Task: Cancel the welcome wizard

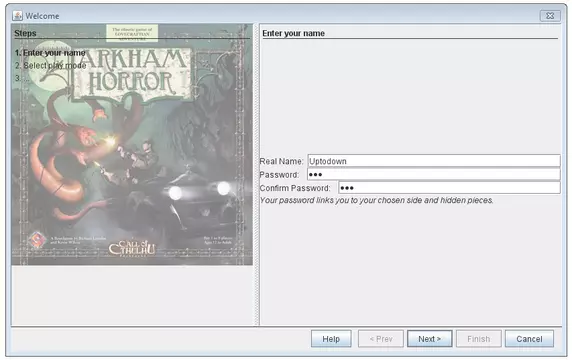Action: coord(529,339)
